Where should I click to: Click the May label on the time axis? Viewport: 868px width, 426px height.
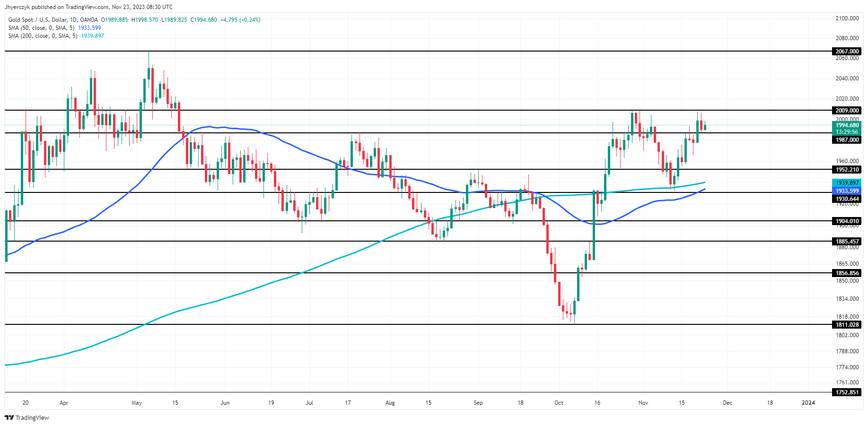[x=137, y=403]
